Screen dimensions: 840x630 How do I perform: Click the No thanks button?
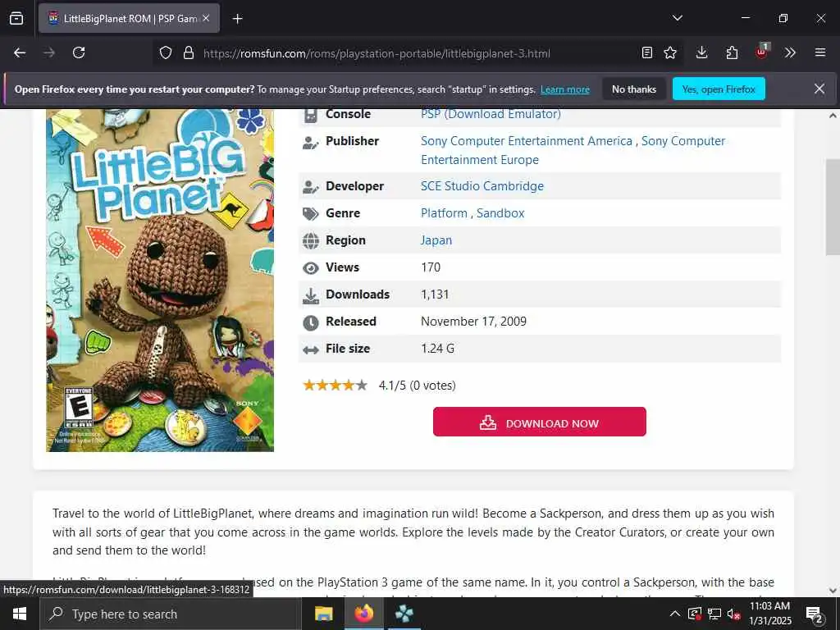(634, 89)
